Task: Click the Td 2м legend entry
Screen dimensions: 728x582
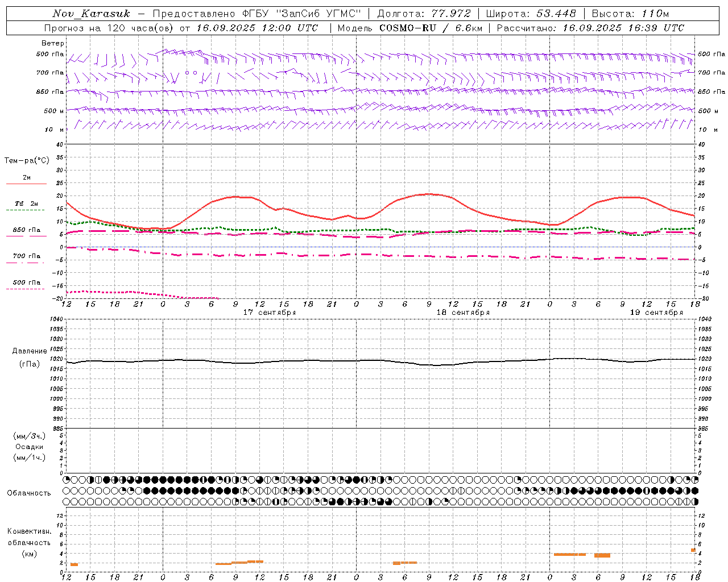Action: click(x=26, y=203)
